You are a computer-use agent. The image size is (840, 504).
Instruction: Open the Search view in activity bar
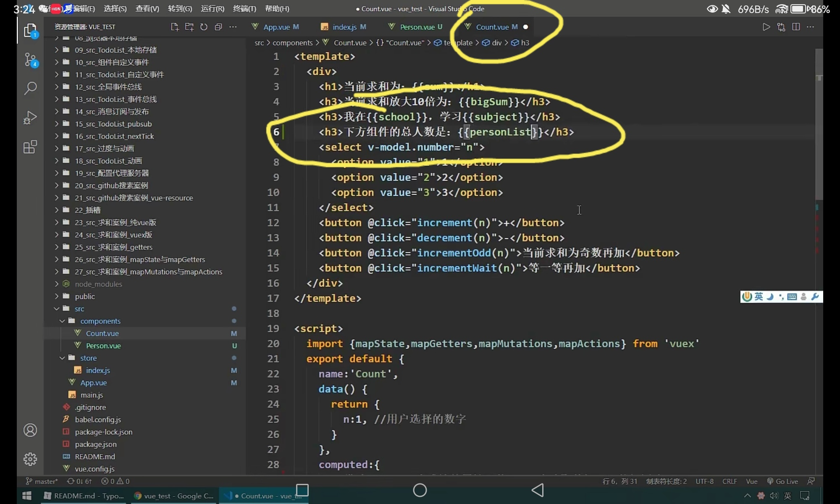(x=30, y=88)
